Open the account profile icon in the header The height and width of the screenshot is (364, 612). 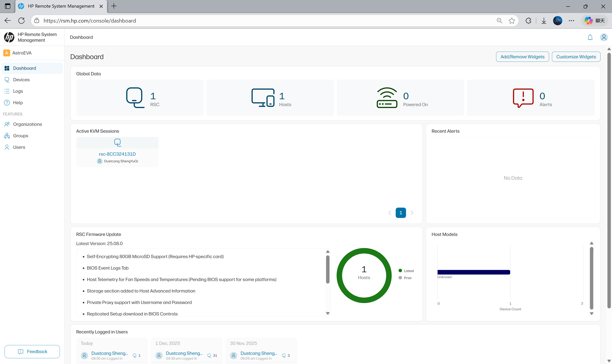tap(604, 37)
